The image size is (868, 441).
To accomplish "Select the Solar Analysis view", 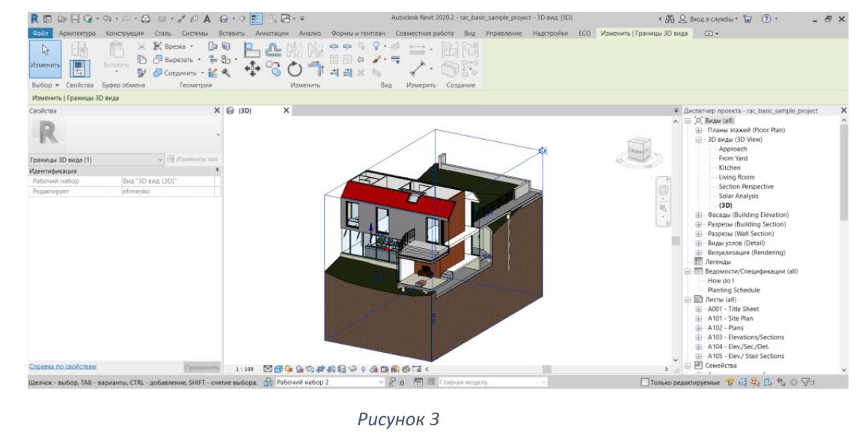I will pos(739,196).
